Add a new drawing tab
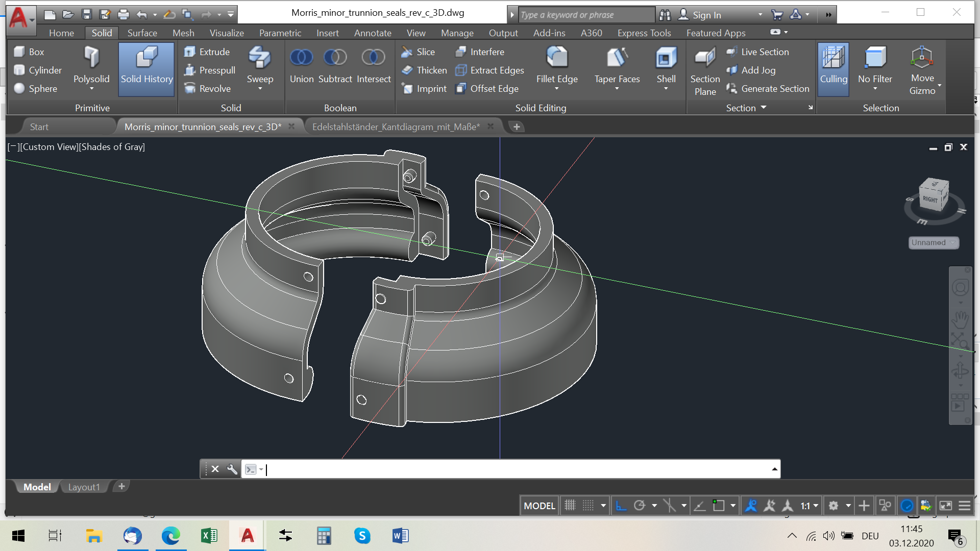Screen dimensions: 980x551 pyautogui.click(x=517, y=127)
